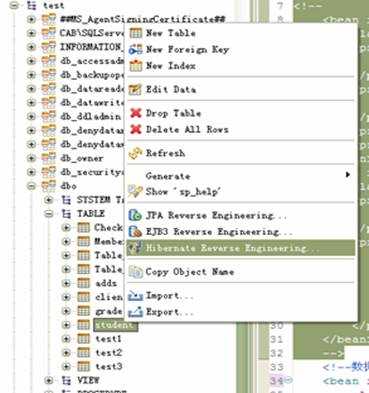Click the EJB3 Reverse Engineering icon
The height and width of the screenshot is (393, 369).
(135, 231)
